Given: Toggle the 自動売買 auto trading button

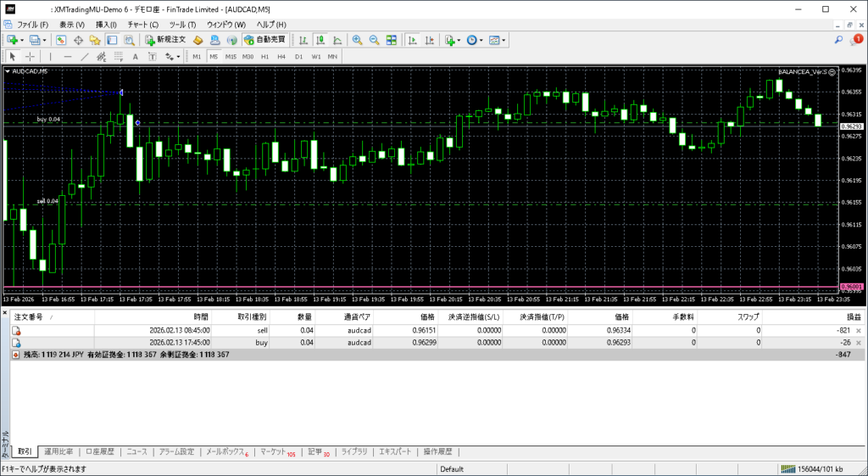Looking at the screenshot, I should click(264, 40).
